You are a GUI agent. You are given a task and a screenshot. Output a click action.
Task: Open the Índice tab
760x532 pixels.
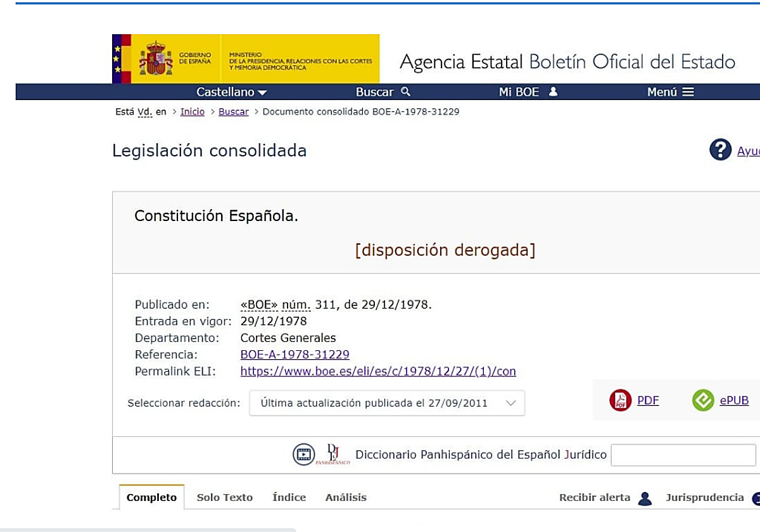(289, 498)
